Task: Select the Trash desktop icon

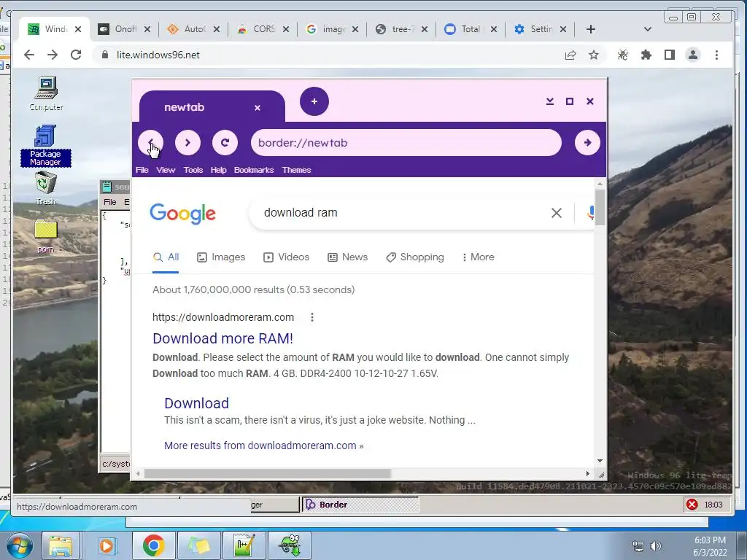Action: [x=46, y=188]
